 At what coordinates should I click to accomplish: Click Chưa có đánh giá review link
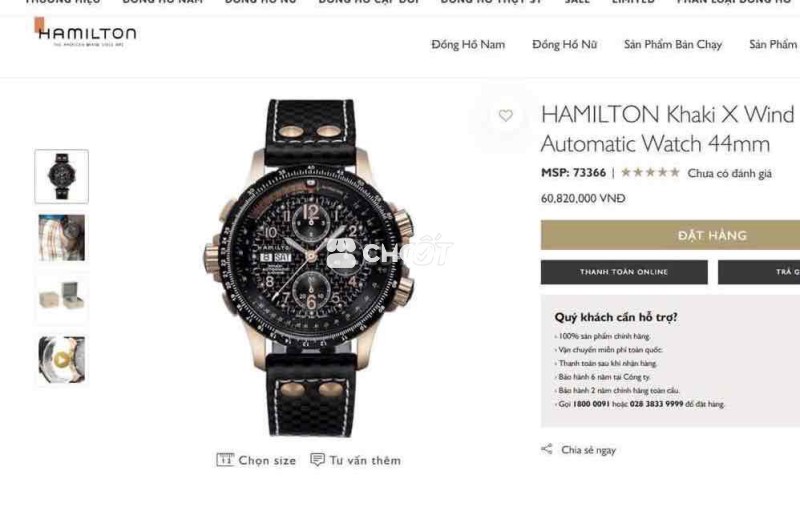(x=729, y=173)
